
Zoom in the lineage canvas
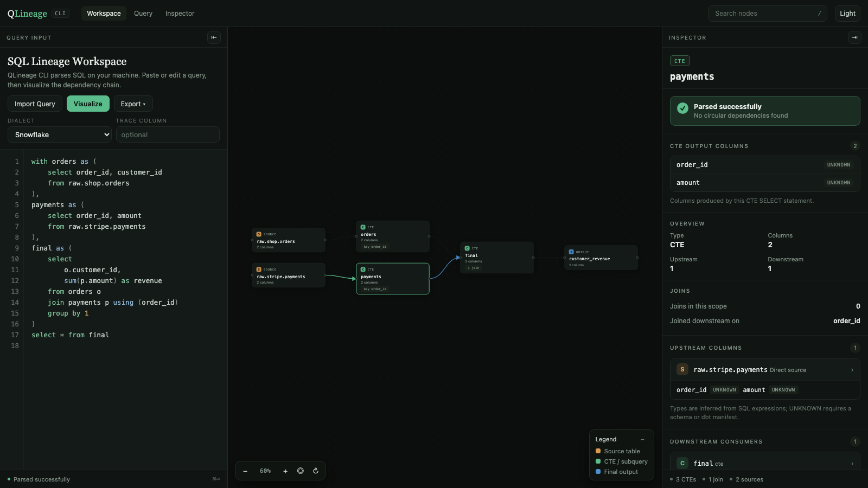click(x=285, y=471)
